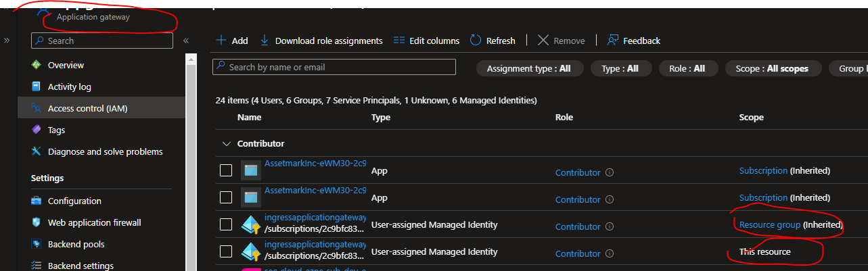
Task: Click the managed identity icon in This resource row
Action: click(x=251, y=252)
